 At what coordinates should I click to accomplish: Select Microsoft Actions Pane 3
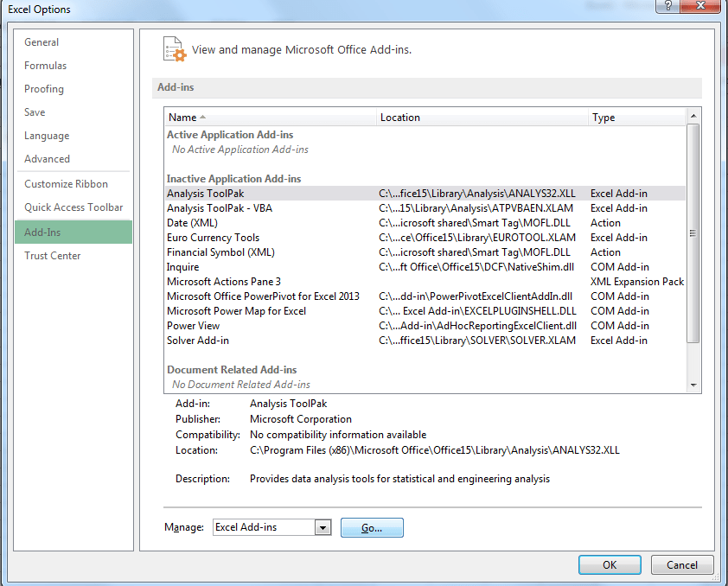425,282
